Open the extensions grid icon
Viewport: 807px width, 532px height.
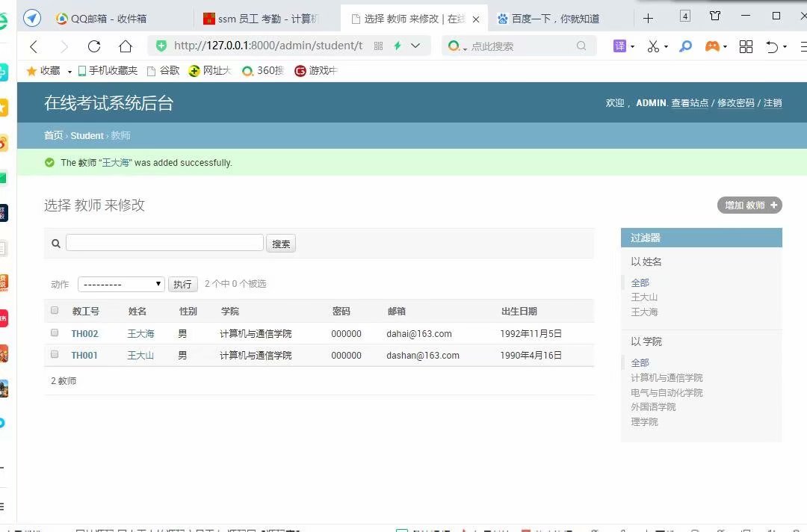coord(746,46)
